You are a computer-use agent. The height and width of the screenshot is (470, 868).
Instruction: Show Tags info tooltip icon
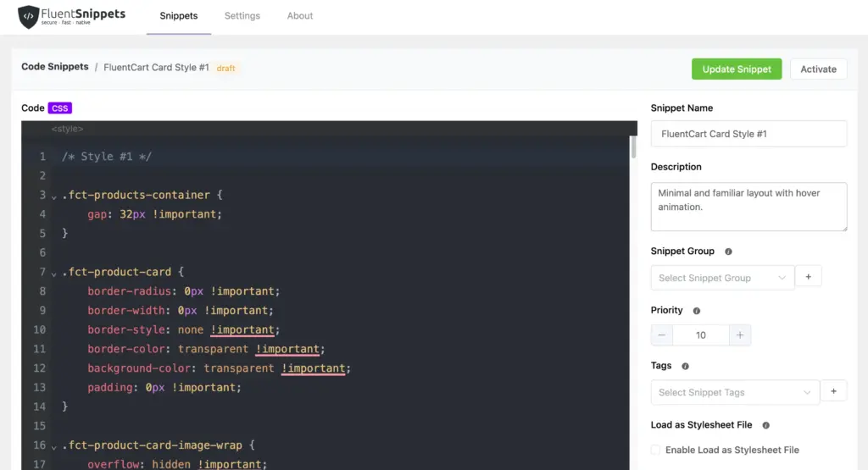685,366
